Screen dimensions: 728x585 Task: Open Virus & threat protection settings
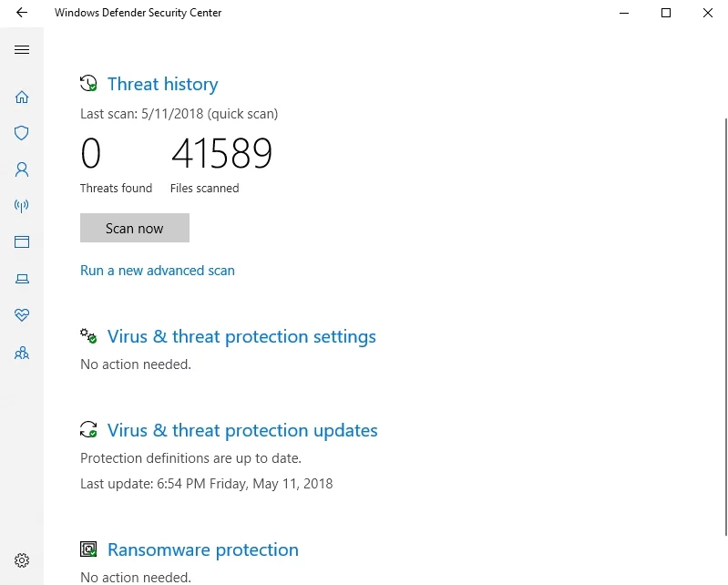click(241, 336)
